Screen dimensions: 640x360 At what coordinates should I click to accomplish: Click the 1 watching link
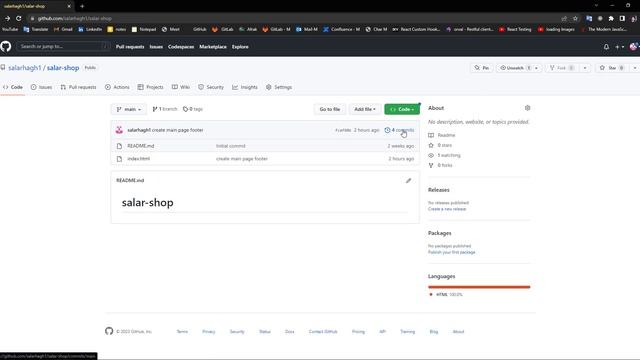tap(449, 156)
